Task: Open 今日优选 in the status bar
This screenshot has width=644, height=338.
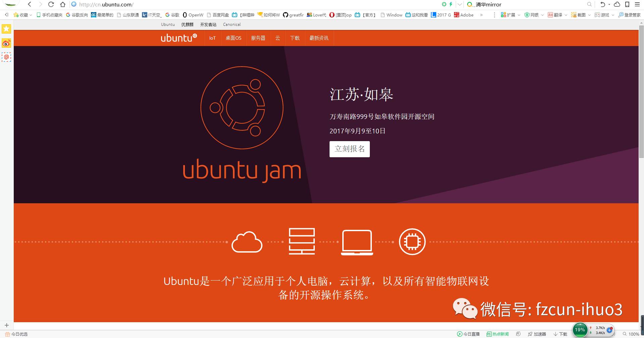Action: coord(16,334)
